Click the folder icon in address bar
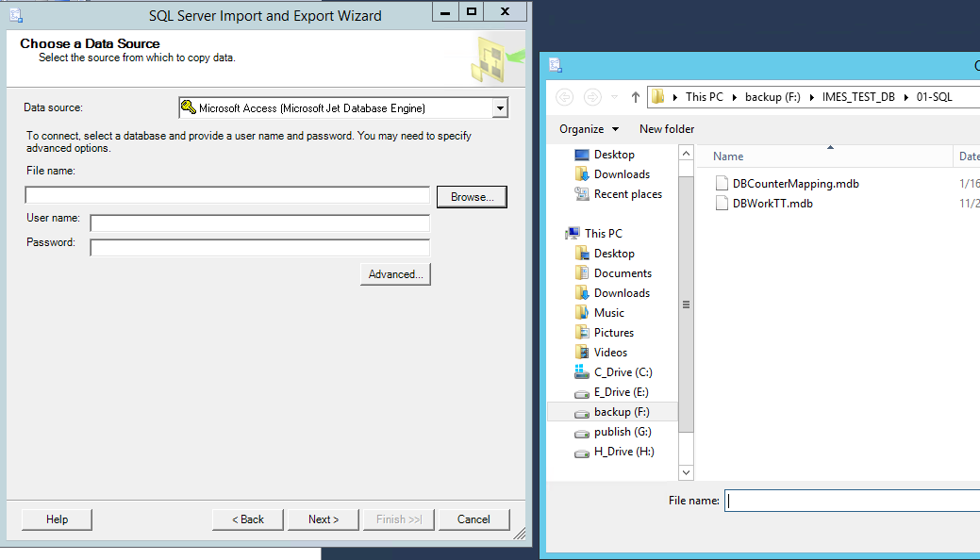The height and width of the screenshot is (560, 980). (657, 96)
